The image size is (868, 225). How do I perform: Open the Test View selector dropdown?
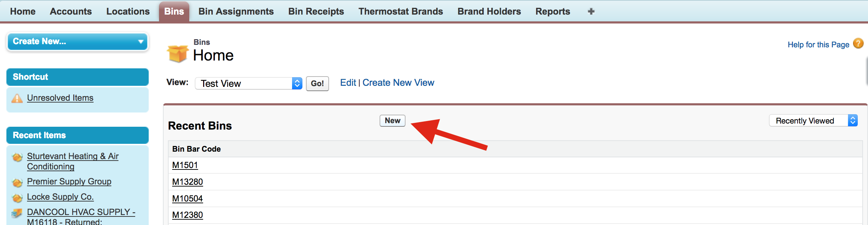point(249,83)
